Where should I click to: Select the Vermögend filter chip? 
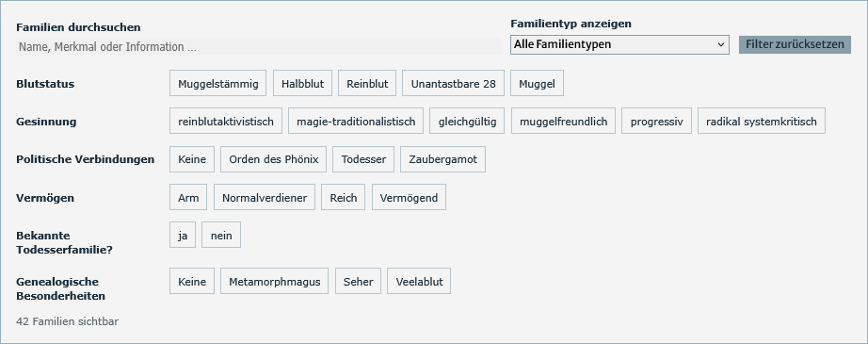click(410, 198)
